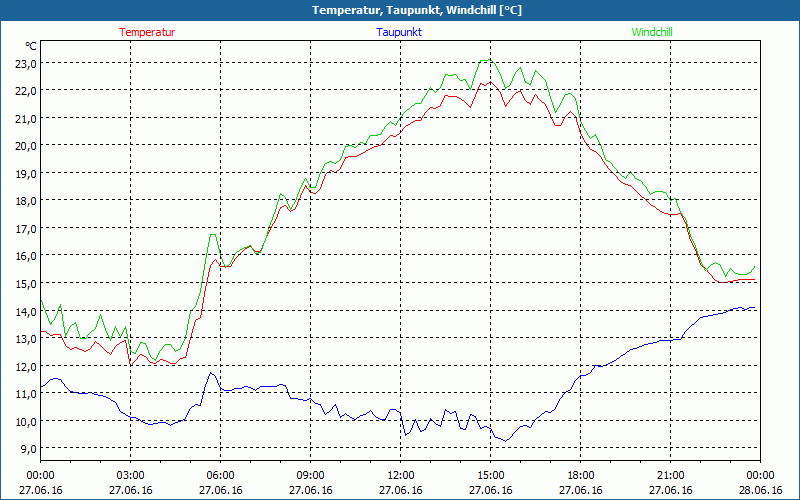
Task: Click the 16,0 y-axis value
Action: point(26,256)
